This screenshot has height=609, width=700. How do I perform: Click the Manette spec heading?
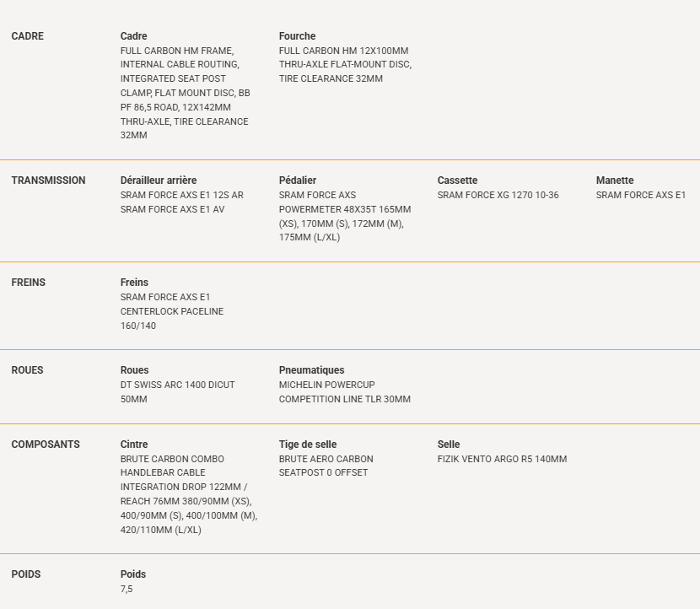pos(615,181)
